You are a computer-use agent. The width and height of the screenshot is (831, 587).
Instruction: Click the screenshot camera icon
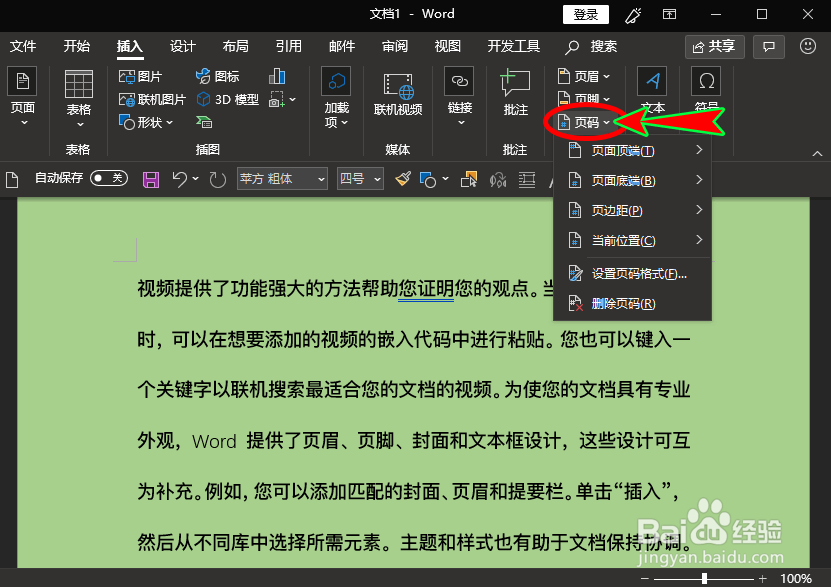276,100
